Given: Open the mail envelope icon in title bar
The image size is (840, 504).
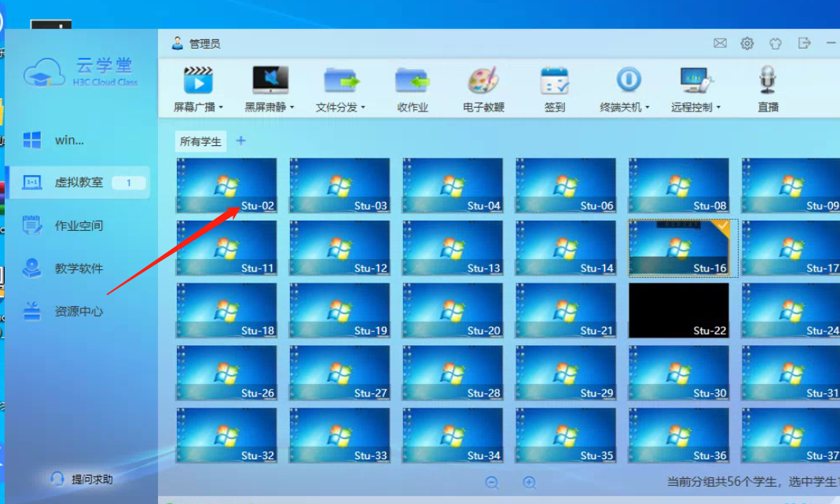Looking at the screenshot, I should (x=720, y=43).
